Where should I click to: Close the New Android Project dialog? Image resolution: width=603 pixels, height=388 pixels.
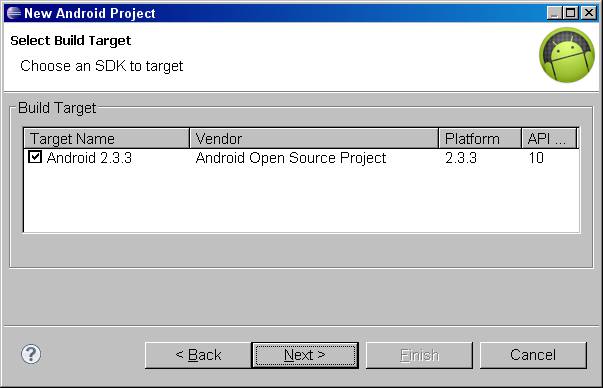coord(589,13)
